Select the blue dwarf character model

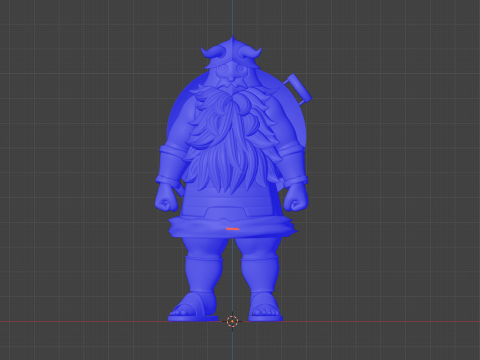(x=232, y=178)
